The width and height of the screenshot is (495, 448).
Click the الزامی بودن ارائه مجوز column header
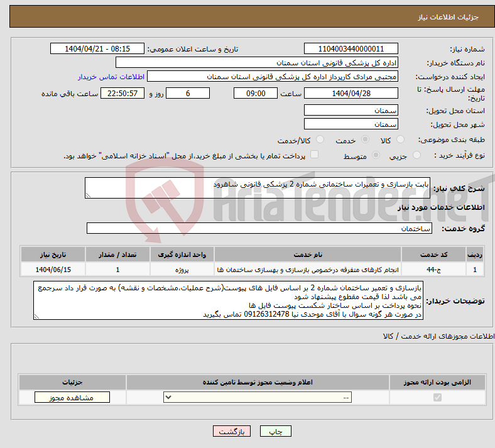pyautogui.click(x=437, y=382)
